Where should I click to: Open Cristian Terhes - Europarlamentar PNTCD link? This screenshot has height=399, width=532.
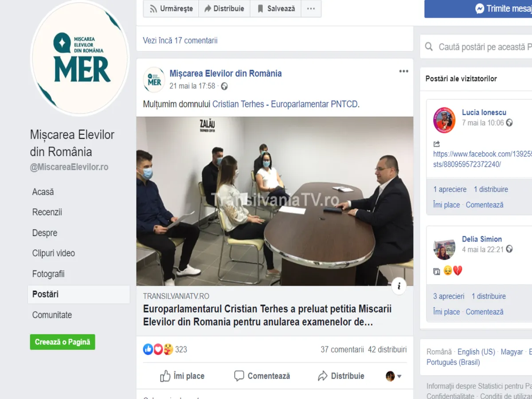click(285, 105)
